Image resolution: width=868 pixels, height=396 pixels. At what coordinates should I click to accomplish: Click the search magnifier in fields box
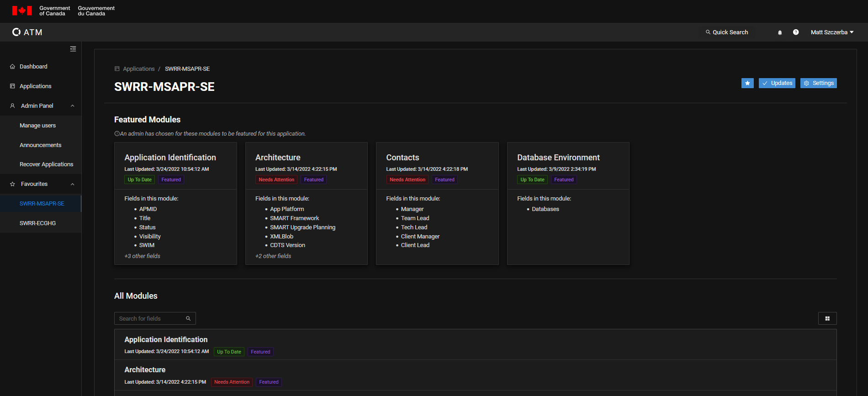(188, 318)
